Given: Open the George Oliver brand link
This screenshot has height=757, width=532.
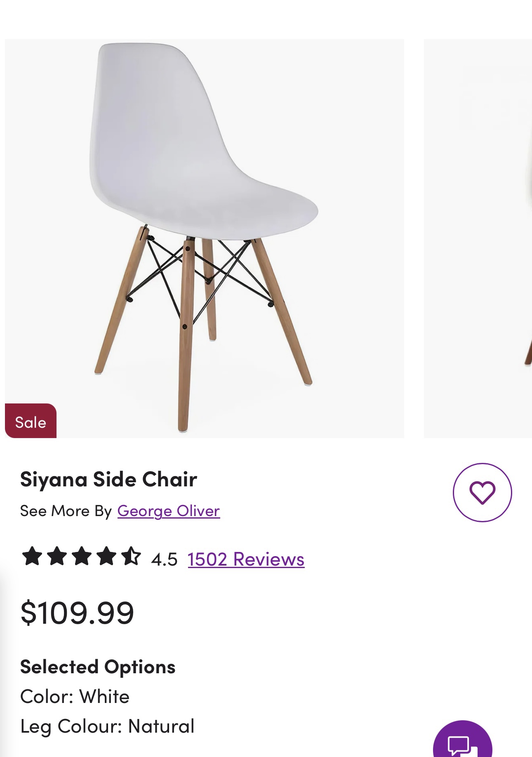Looking at the screenshot, I should pos(168,511).
